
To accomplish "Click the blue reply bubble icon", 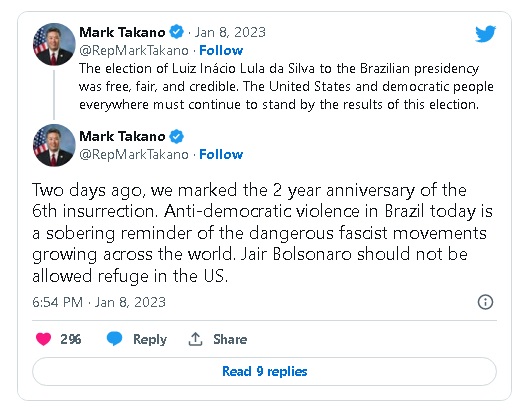I will pos(114,339).
